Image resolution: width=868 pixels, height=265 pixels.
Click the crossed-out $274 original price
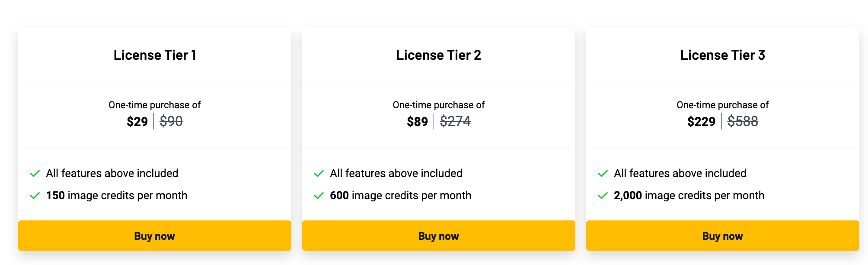[x=455, y=121]
